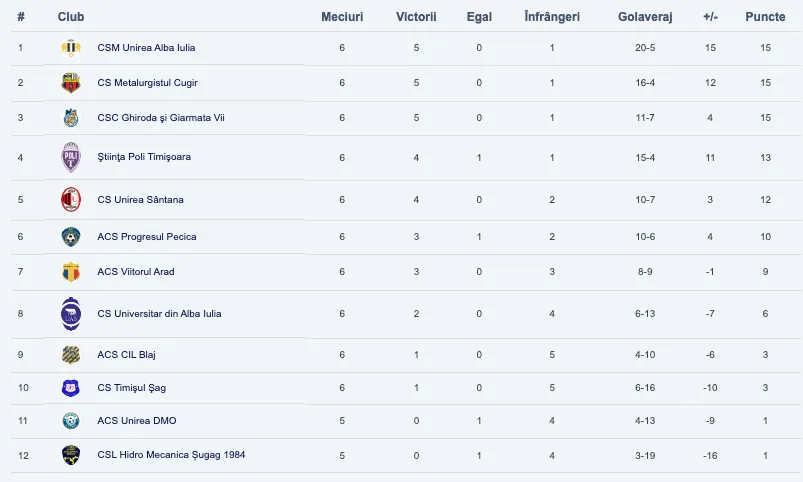Viewport: 803px width, 482px height.
Task: Click the ACS Progresul Pecica badge
Action: click(x=71, y=237)
